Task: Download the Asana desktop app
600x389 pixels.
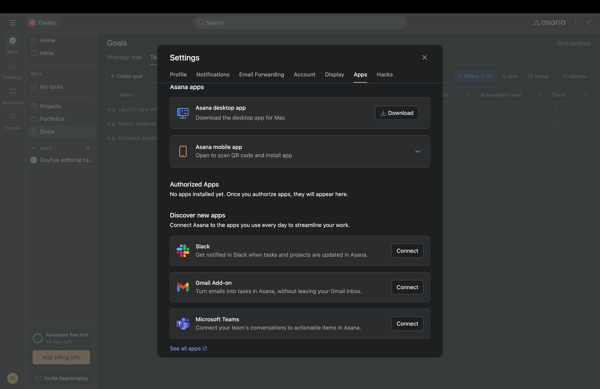Action: point(397,113)
